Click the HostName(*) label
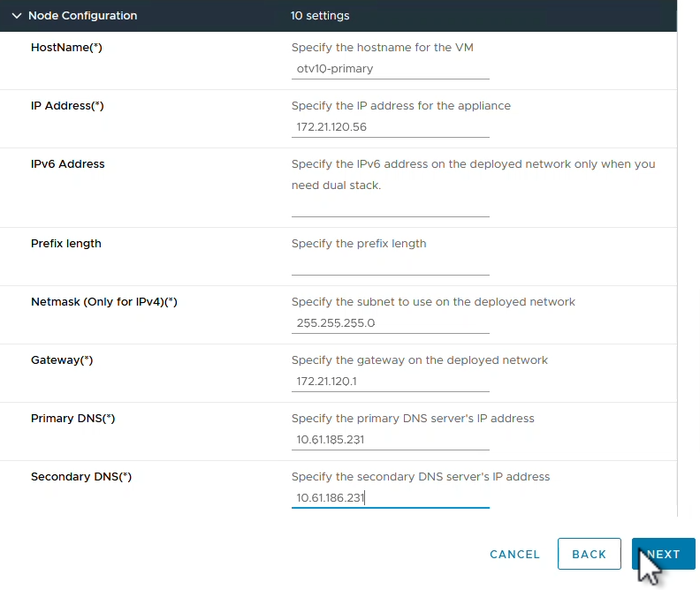700x590 pixels. click(x=66, y=48)
